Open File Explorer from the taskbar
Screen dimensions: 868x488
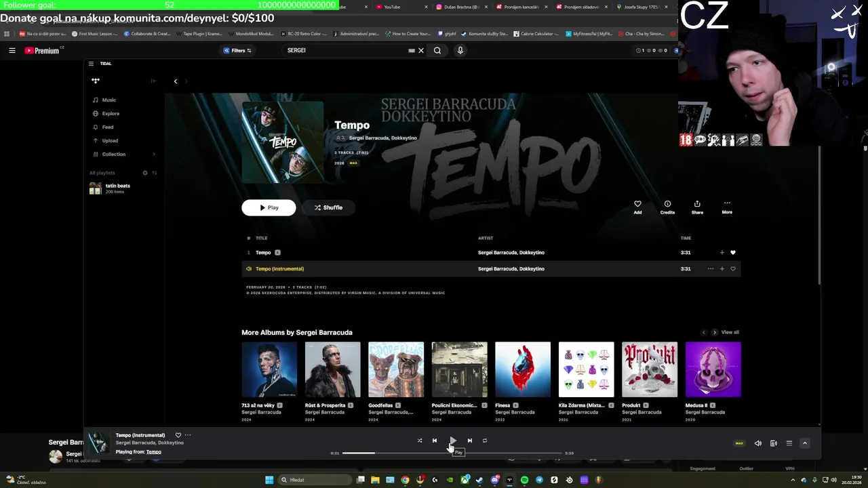pyautogui.click(x=375, y=480)
